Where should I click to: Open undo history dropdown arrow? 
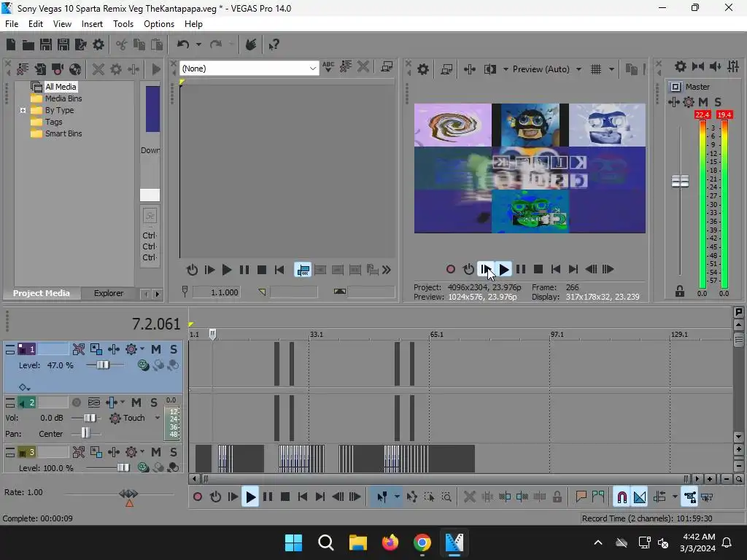coord(198,44)
